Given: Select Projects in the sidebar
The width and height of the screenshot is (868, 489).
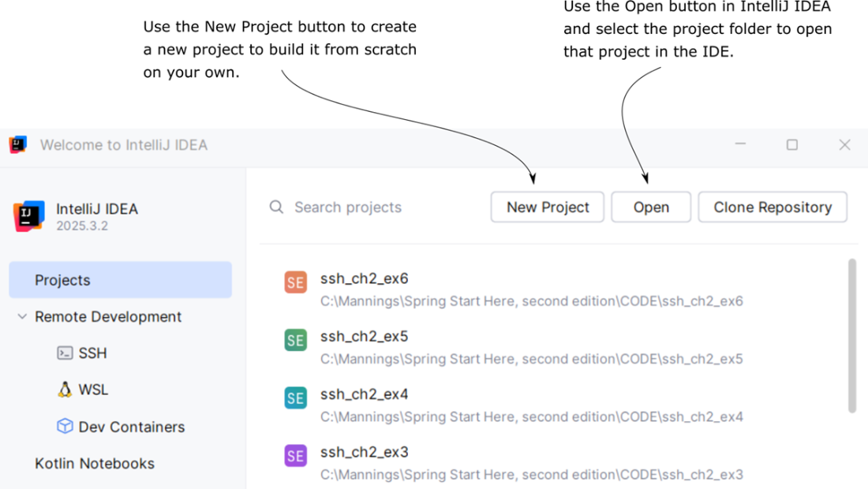Looking at the screenshot, I should point(120,280).
